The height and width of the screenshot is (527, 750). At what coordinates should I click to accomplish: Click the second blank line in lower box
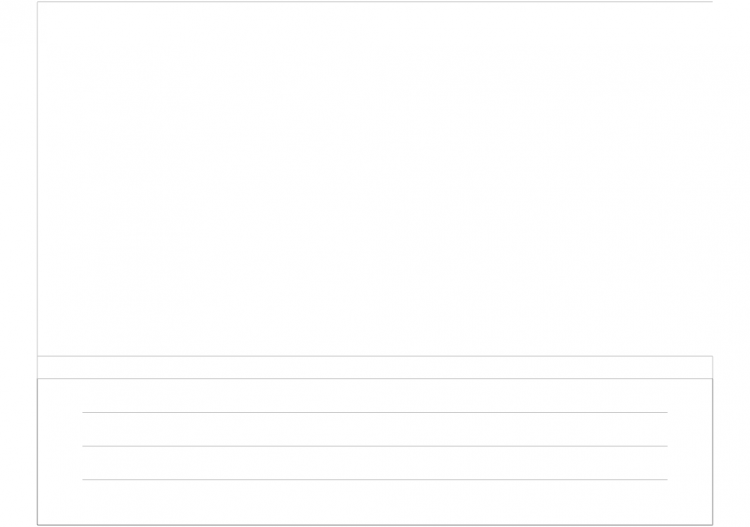tap(375, 446)
